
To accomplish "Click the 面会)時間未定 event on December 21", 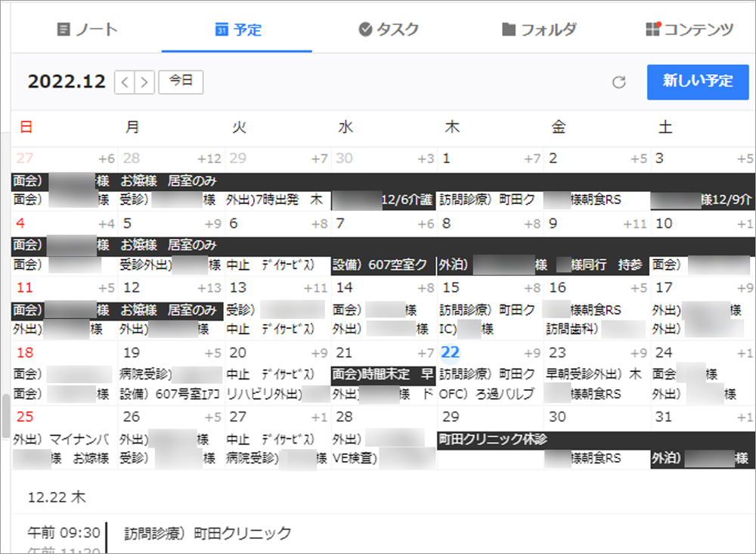I will click(x=383, y=374).
